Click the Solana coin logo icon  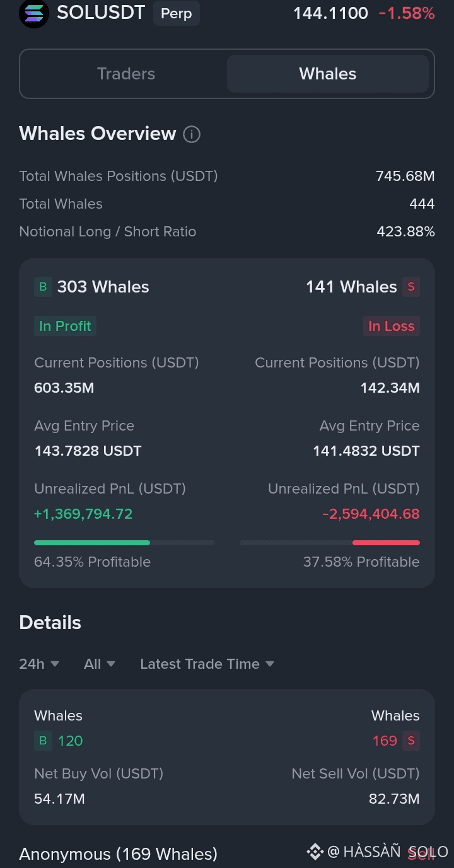coord(34,13)
